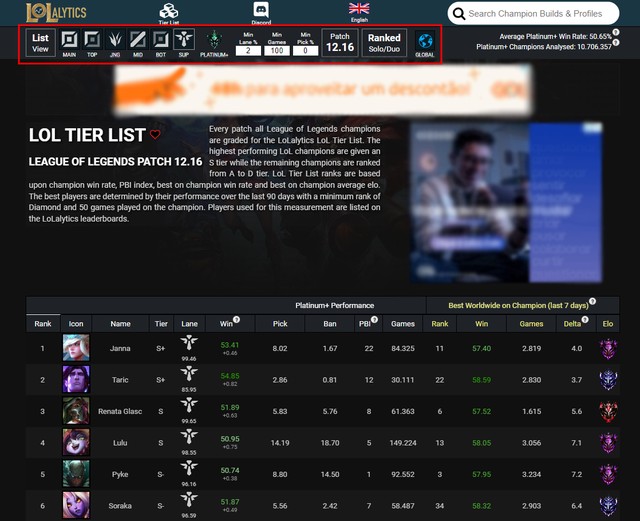
Task: Click the Min Games input field
Action: point(277,51)
